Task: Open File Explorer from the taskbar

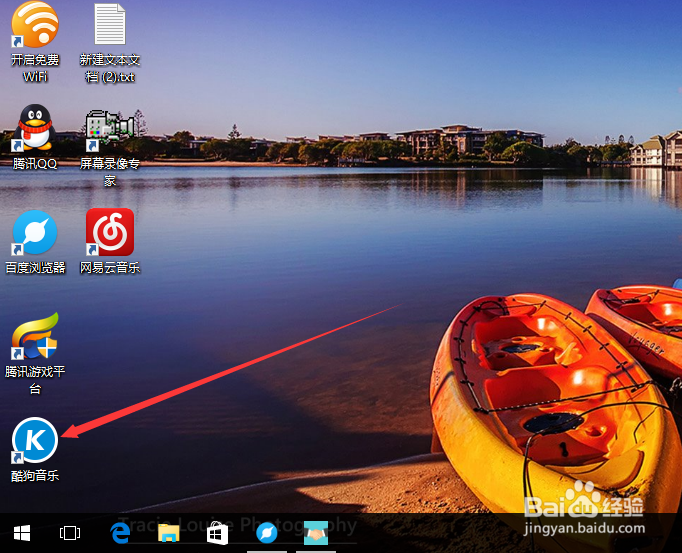Action: [169, 533]
